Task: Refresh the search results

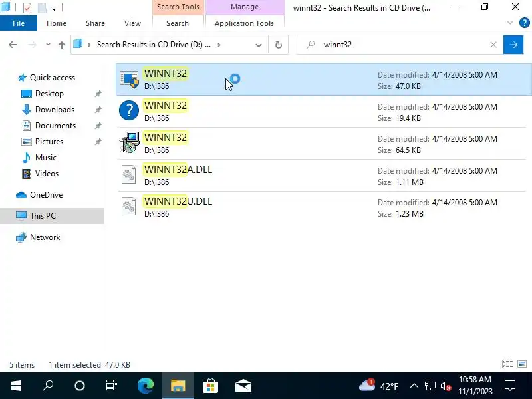Action: 278,45
